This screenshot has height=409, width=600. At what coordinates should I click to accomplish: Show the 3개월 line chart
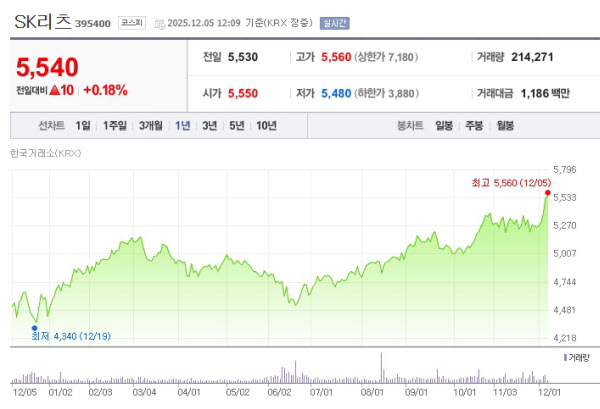click(151, 126)
